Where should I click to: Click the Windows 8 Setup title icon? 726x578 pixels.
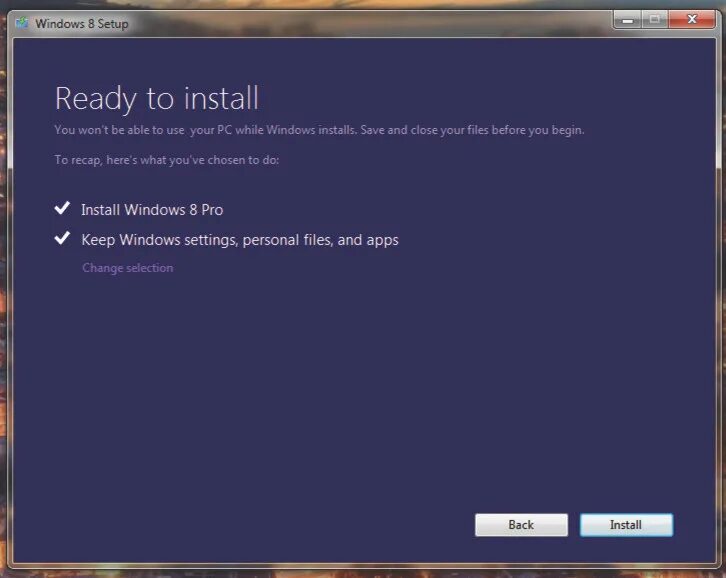click(22, 23)
